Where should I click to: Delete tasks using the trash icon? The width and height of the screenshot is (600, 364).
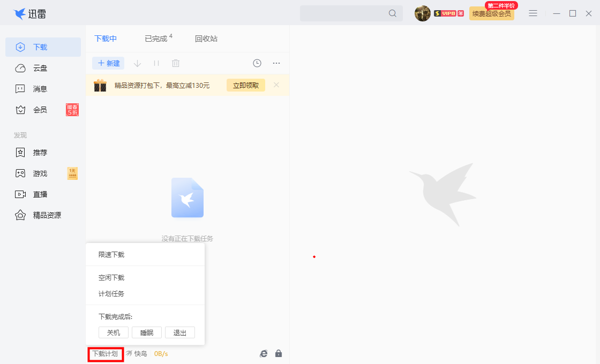point(175,63)
